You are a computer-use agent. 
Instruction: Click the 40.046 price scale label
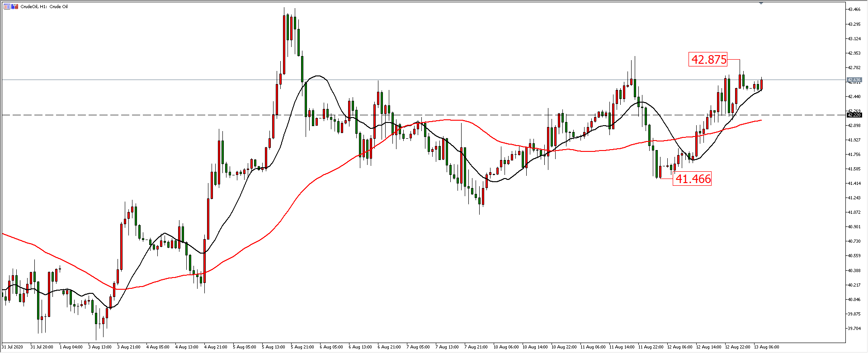tap(854, 299)
